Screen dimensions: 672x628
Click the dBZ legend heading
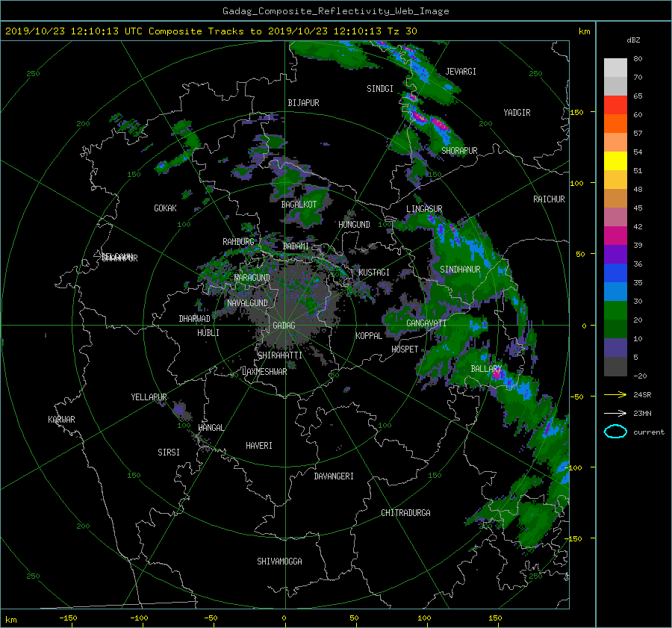click(x=633, y=40)
